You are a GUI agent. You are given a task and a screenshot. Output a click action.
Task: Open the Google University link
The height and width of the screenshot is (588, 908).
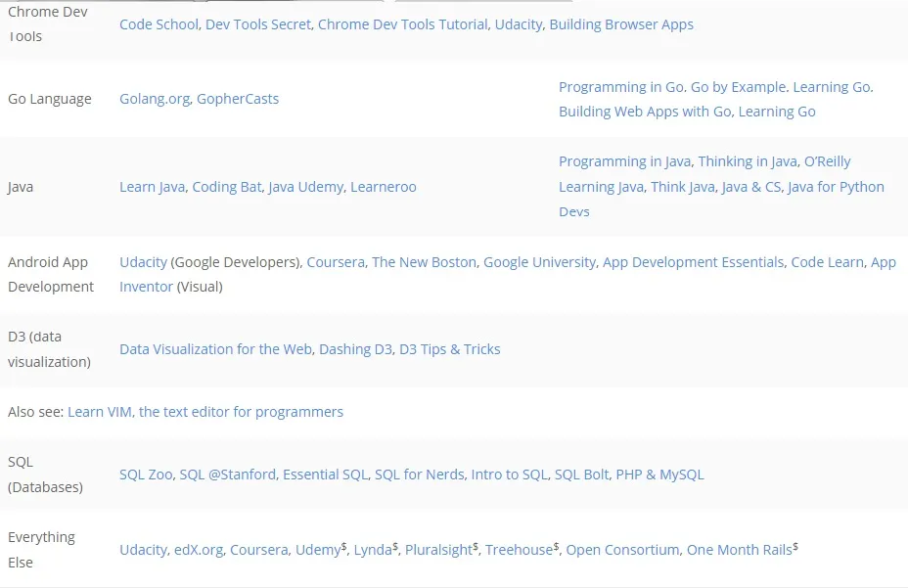(540, 262)
